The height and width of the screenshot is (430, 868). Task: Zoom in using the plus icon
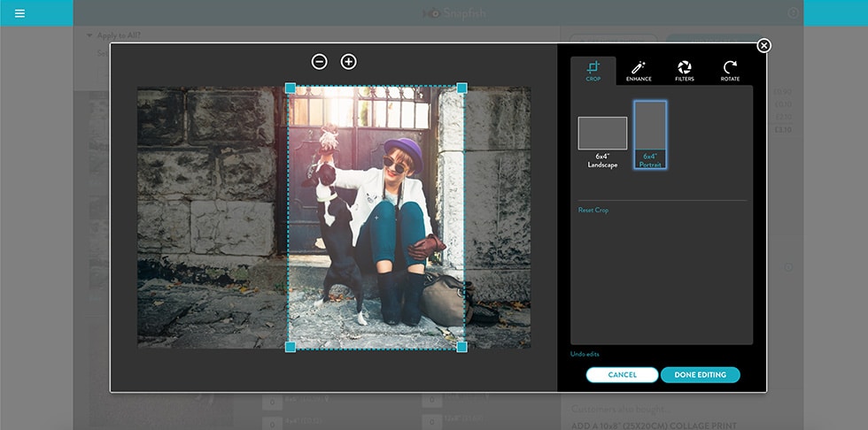349,61
